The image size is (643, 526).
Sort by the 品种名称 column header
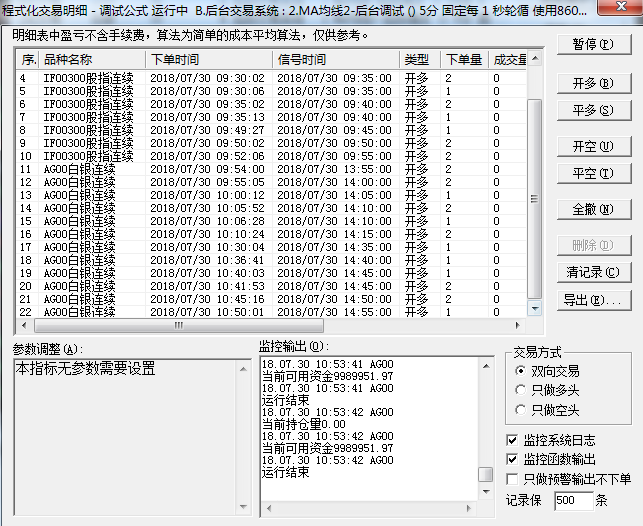coord(92,60)
